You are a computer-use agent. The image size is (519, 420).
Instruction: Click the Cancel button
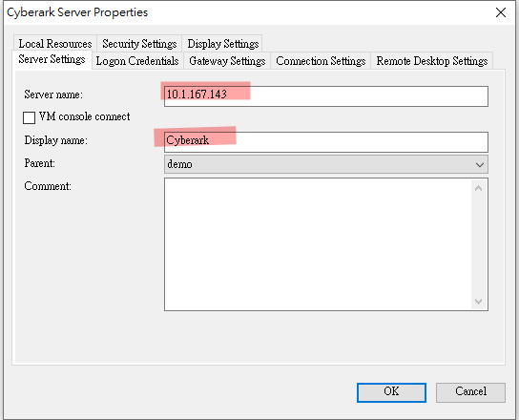[470, 392]
